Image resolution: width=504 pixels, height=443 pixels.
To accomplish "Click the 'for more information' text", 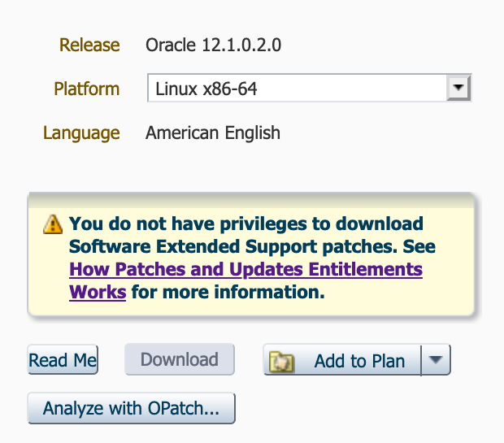I will [x=228, y=292].
